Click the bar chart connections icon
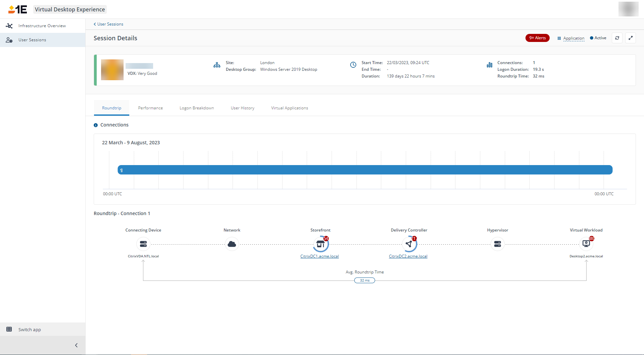Image resolution: width=644 pixels, height=355 pixels. (x=490, y=65)
